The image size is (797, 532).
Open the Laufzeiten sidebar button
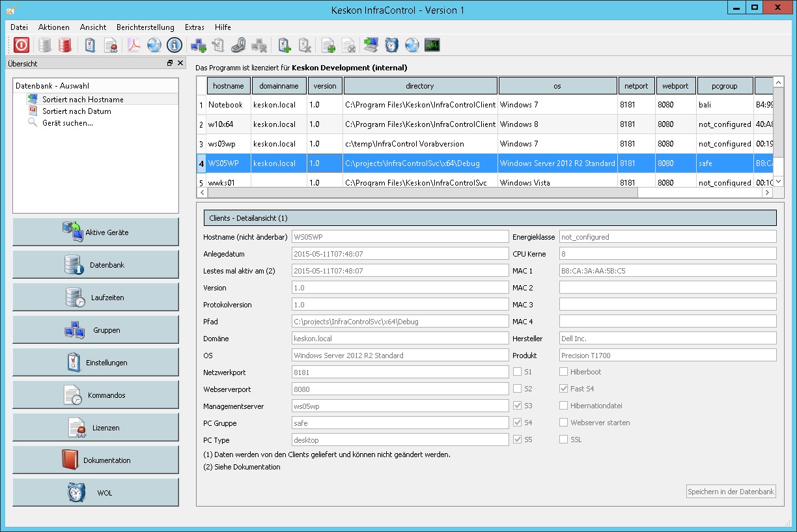click(96, 298)
